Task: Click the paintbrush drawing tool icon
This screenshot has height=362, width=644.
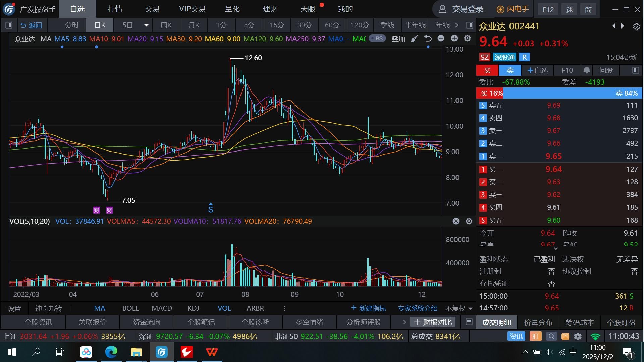Action: [x=415, y=39]
